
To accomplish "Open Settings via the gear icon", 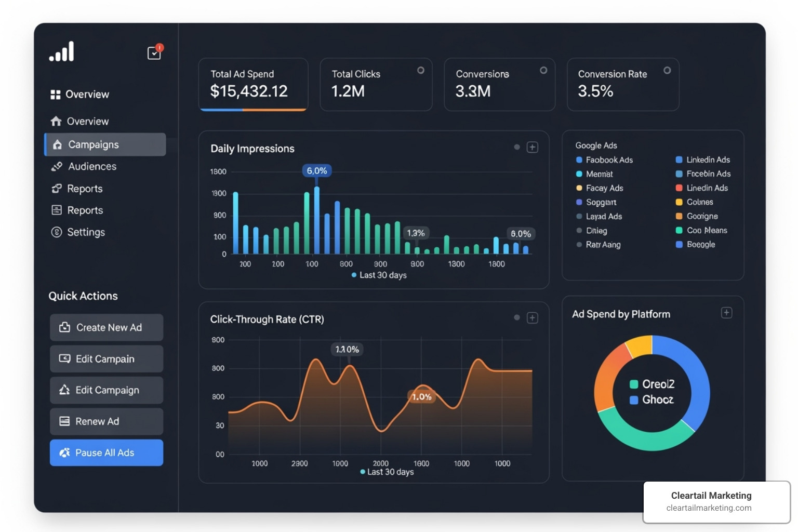I will tap(57, 232).
